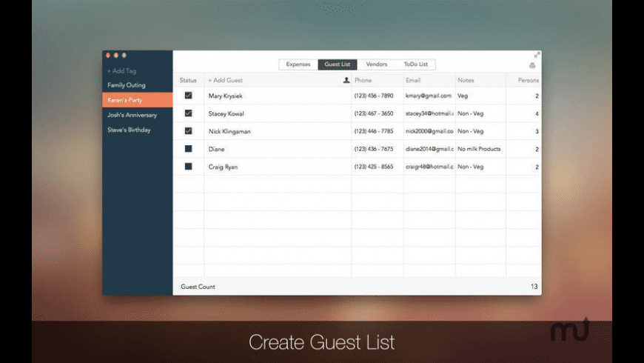Click the Email column header

(x=413, y=80)
